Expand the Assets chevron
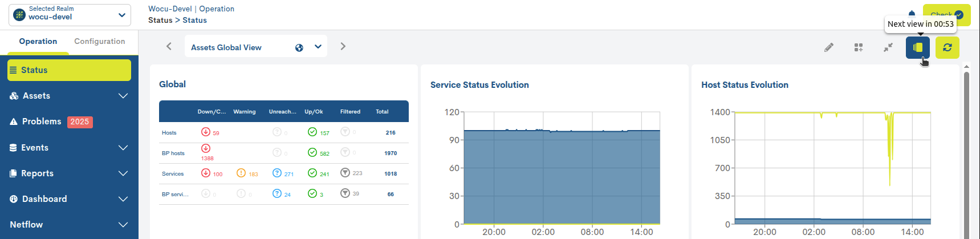This screenshot has height=239, width=980. point(123,96)
